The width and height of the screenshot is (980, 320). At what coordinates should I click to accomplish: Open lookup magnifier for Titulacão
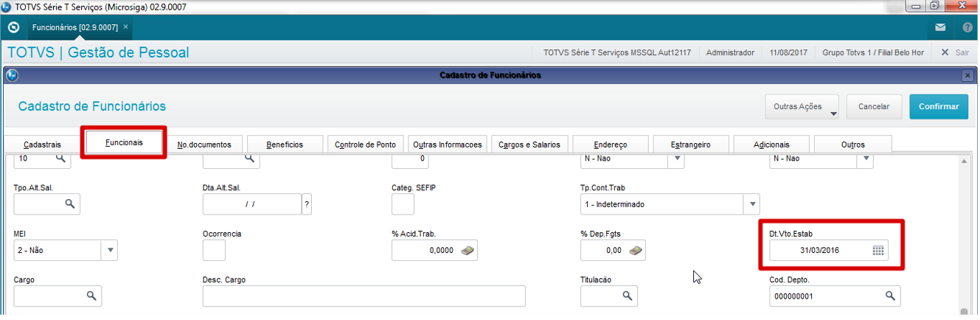tap(628, 296)
